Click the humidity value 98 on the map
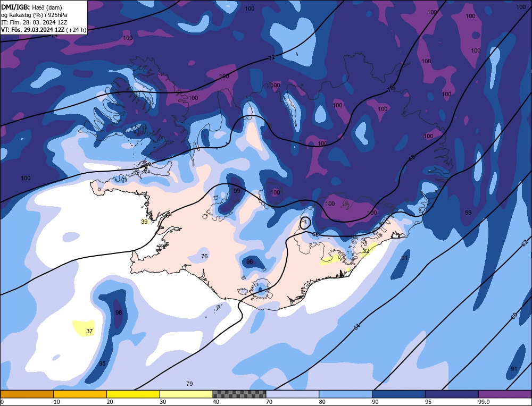Image resolution: width=532 pixels, height=406 pixels. pos(119,312)
